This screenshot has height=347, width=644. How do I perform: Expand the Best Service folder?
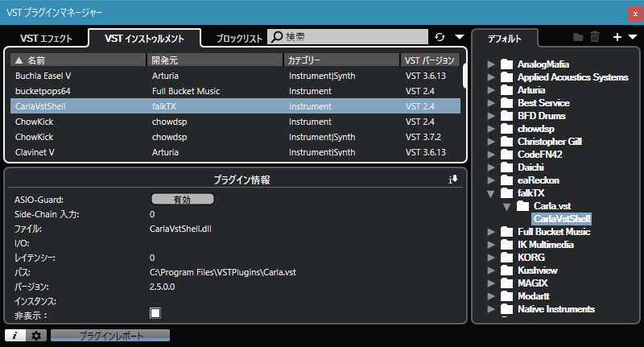click(491, 103)
